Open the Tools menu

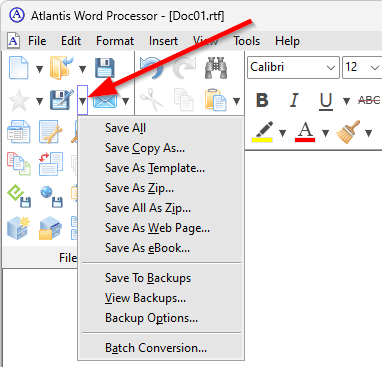pos(246,41)
